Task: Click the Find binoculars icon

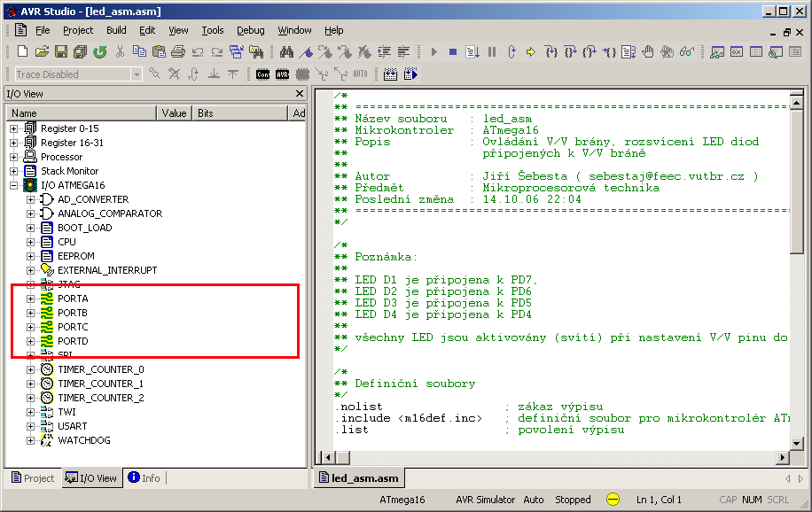Action: (x=286, y=51)
